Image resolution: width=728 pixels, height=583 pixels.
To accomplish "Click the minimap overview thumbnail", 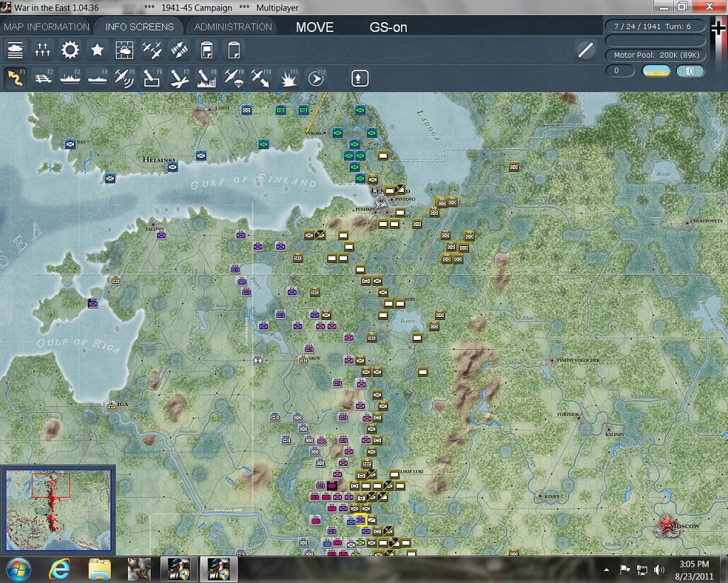I will click(x=58, y=510).
